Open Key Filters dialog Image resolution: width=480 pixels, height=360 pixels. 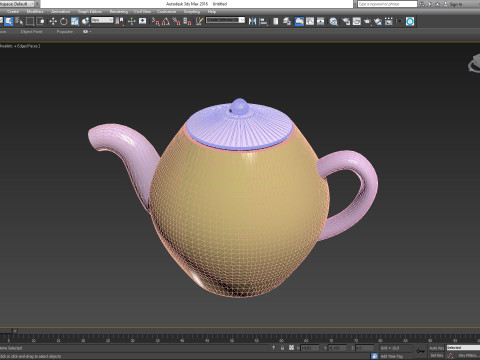pos(469,356)
